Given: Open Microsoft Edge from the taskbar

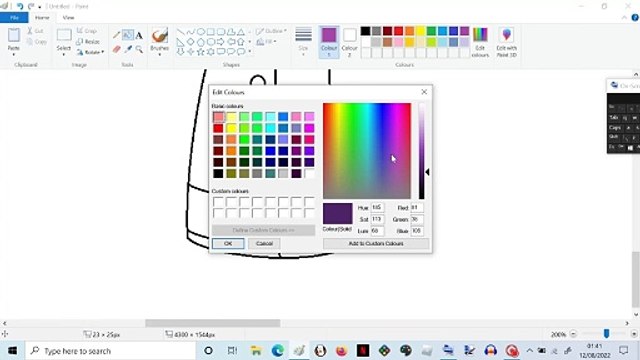Looking at the screenshot, I should [x=278, y=350].
